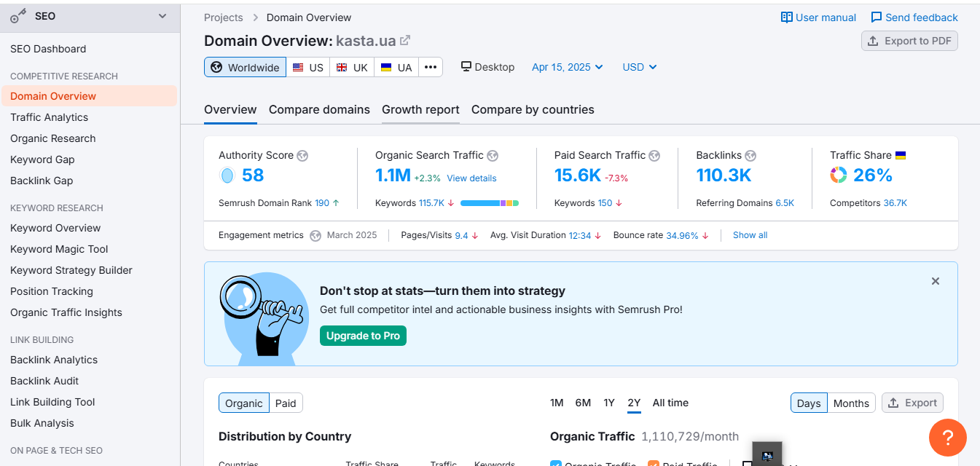The image size is (980, 466).
Task: Open Traffic Analytics in the sidebar
Action: point(49,117)
